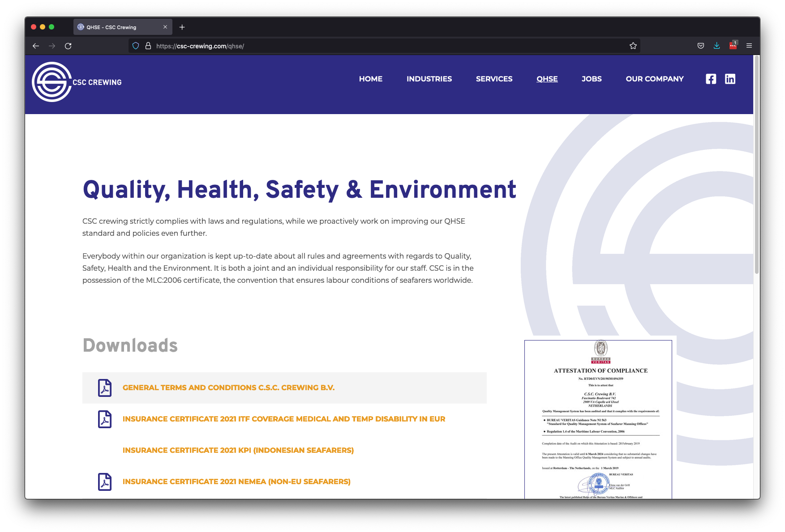The height and width of the screenshot is (532, 785).
Task: Bookmark this page with the star icon
Action: click(633, 46)
